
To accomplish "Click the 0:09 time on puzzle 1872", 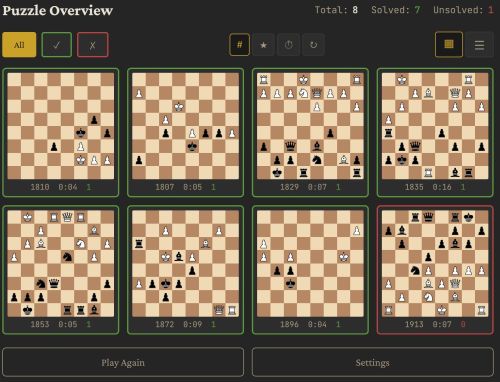I will point(192,324).
